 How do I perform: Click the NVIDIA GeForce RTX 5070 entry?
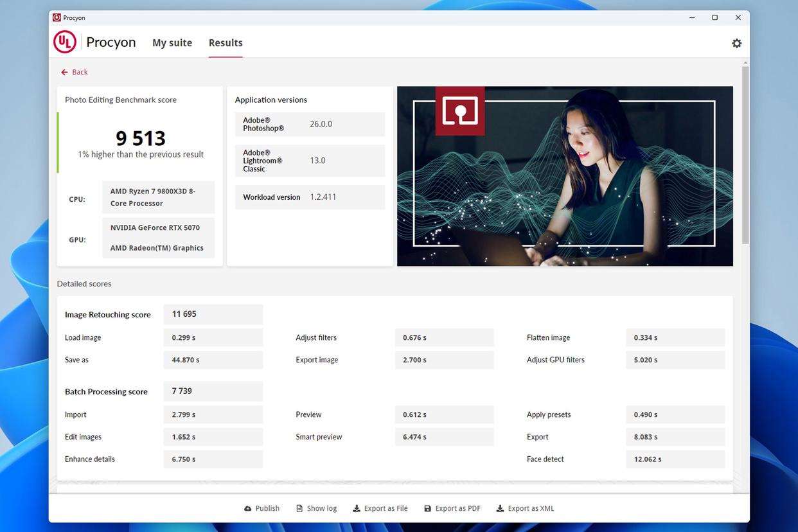tap(155, 227)
